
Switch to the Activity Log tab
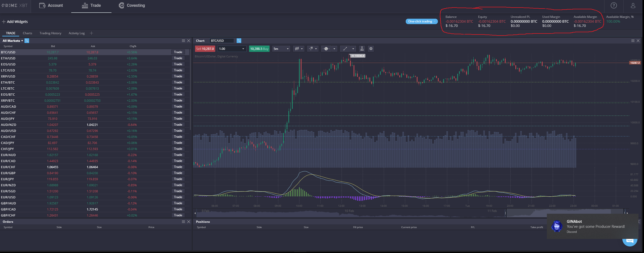click(x=77, y=33)
